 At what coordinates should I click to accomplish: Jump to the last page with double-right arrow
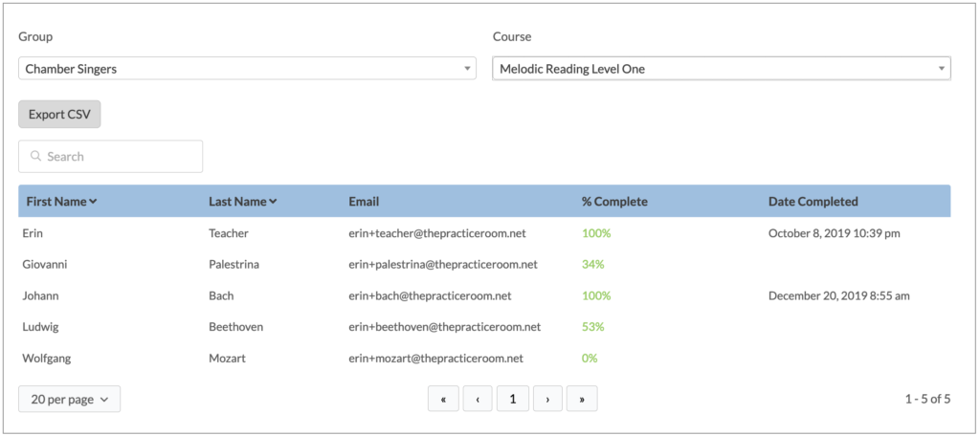(582, 400)
